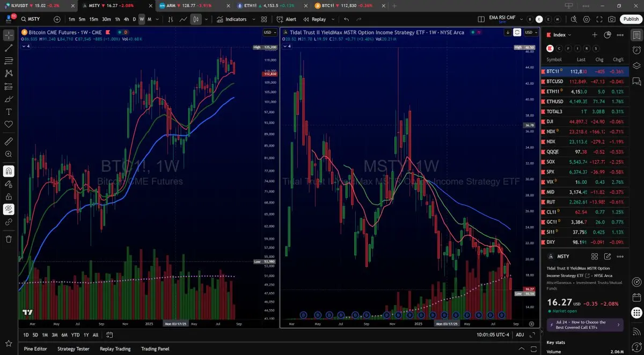Image resolution: width=644 pixels, height=355 pixels.
Task: Click the MSTY symbol search field
Action: click(33, 19)
